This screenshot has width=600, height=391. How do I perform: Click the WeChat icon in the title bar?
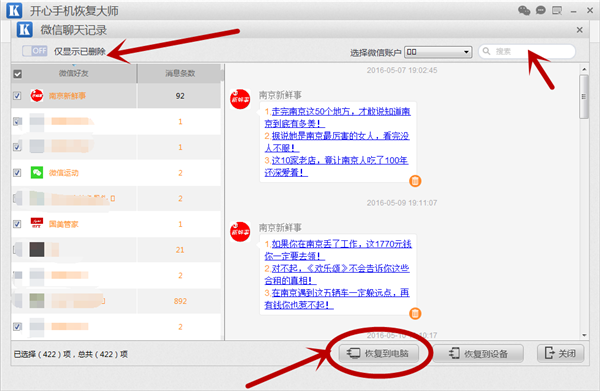[x=524, y=10]
